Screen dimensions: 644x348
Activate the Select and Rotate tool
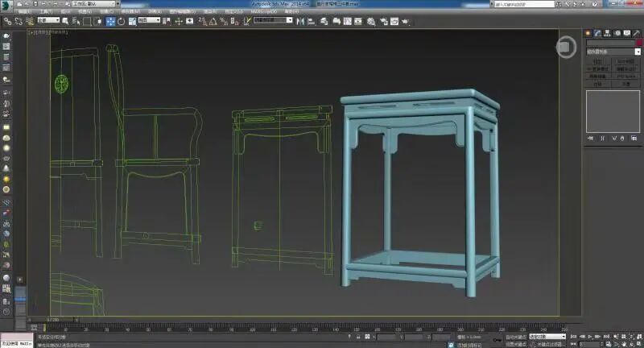(122, 21)
